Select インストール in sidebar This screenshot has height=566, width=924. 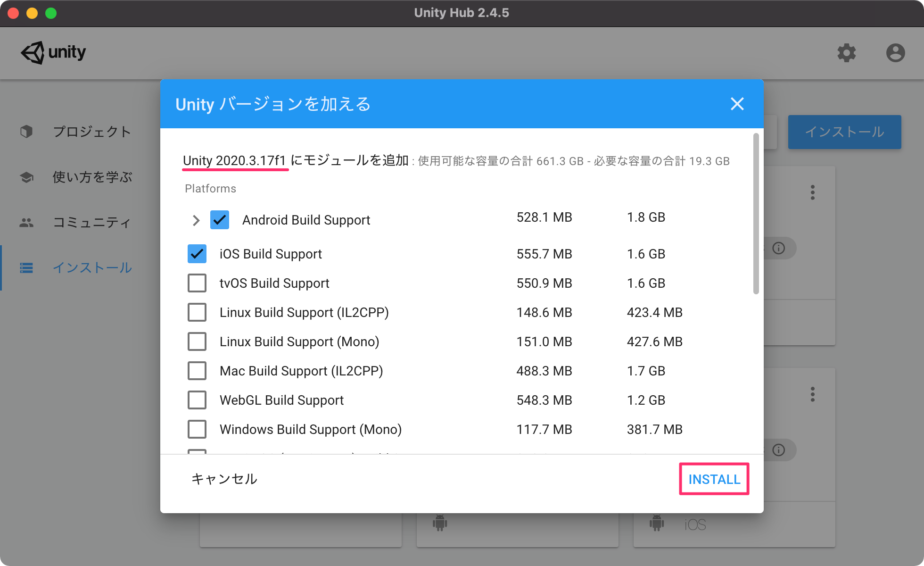click(92, 268)
